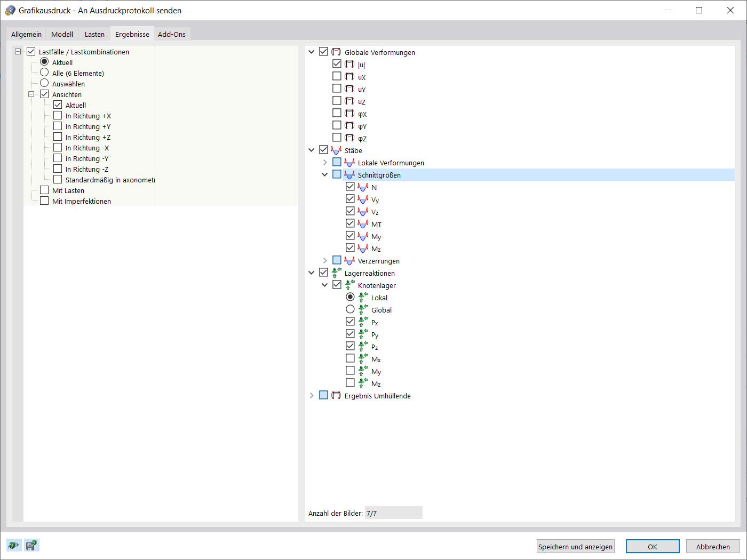Click the Globale Verformungen deformation icon
The width and height of the screenshot is (747, 560).
[336, 52]
